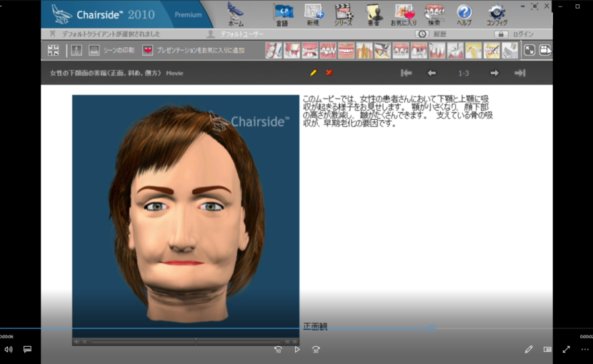593x364 pixels.
Task: Click the player fullscreen diagonal arrows icon
Action: (566, 349)
